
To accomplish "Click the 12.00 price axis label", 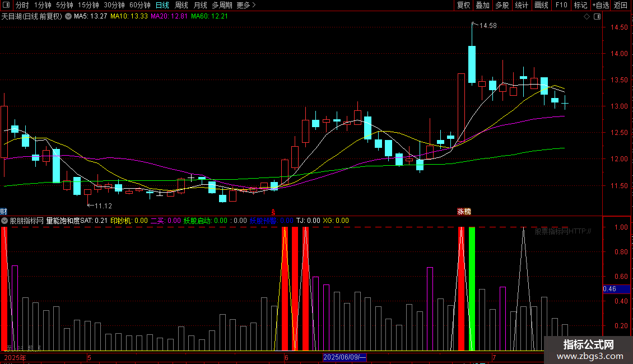I will click(619, 159).
